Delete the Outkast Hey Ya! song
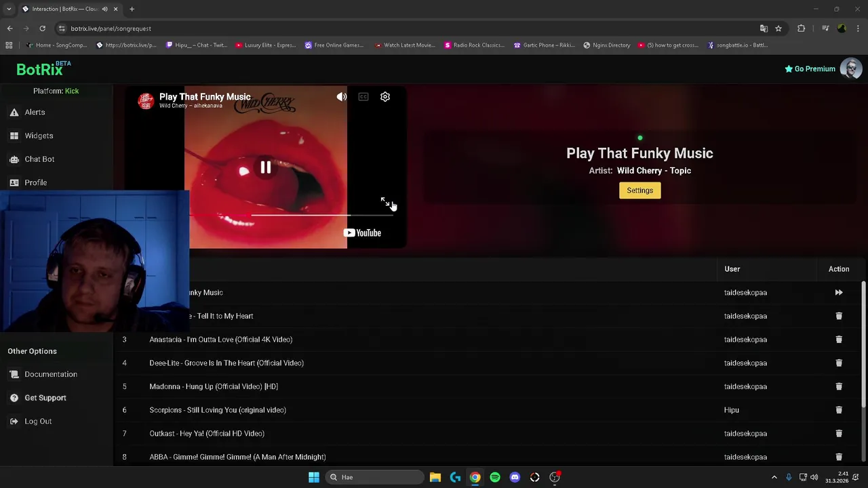The height and width of the screenshot is (488, 868). [839, 434]
